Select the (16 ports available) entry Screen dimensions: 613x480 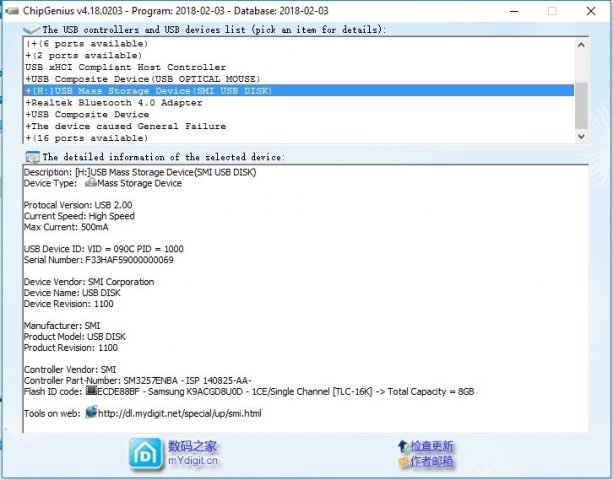tap(86, 139)
